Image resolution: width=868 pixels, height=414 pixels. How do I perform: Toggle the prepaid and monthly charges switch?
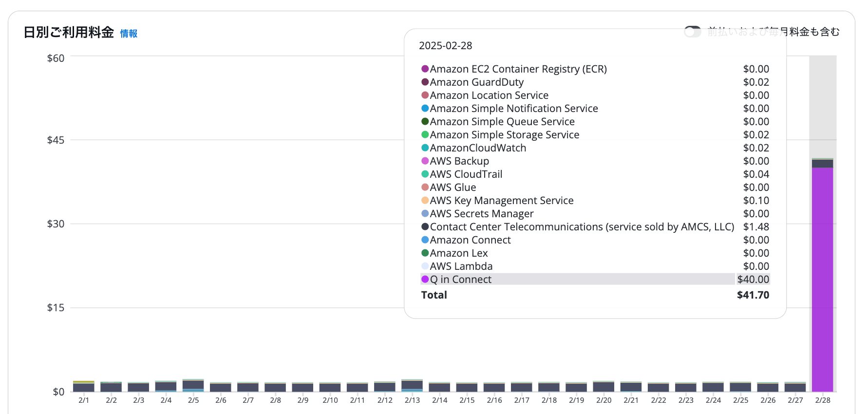tap(692, 32)
